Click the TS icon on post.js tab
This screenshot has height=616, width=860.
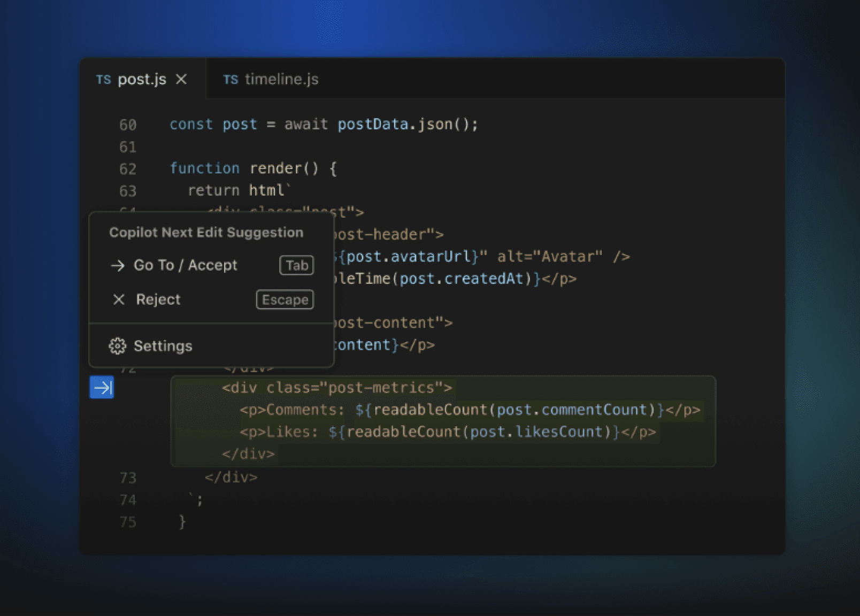(103, 80)
